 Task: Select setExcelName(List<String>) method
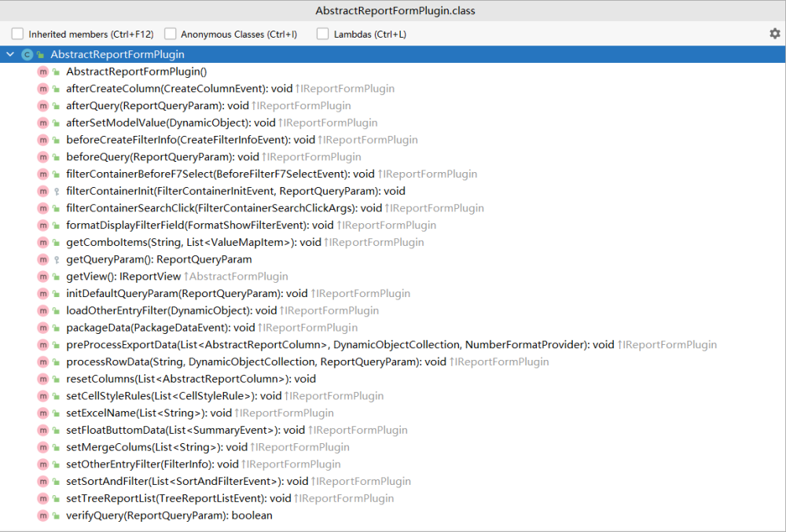392,413
